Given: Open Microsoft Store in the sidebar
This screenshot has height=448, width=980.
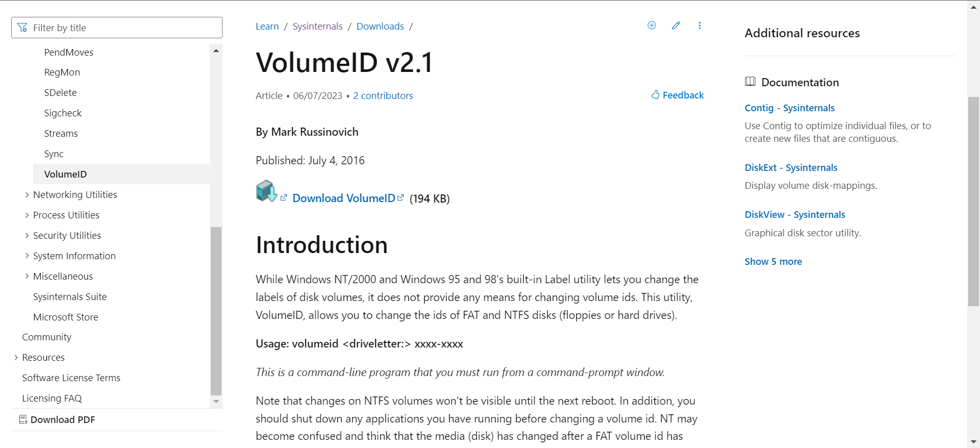Looking at the screenshot, I should 66,317.
